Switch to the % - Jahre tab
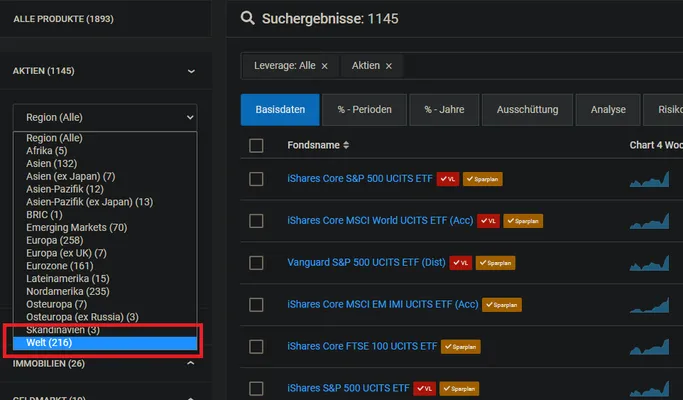 [x=444, y=110]
